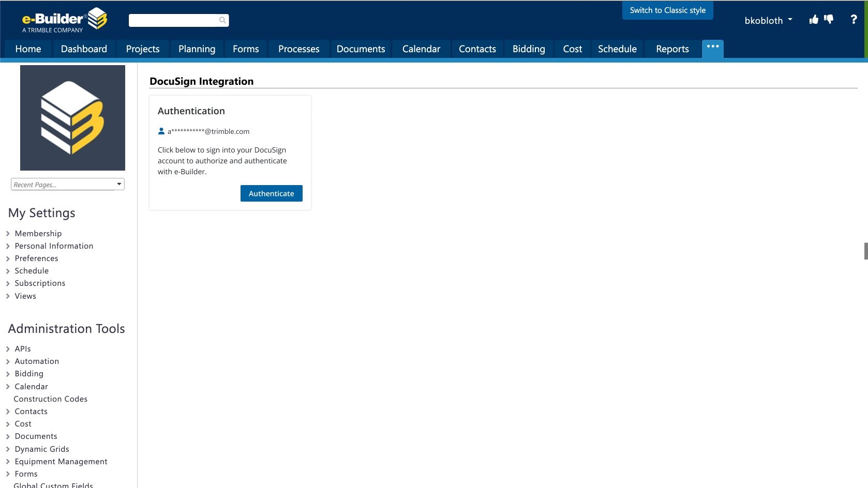Screen dimensions: 868x488
Task: Open Automation admin link
Action: [37, 361]
